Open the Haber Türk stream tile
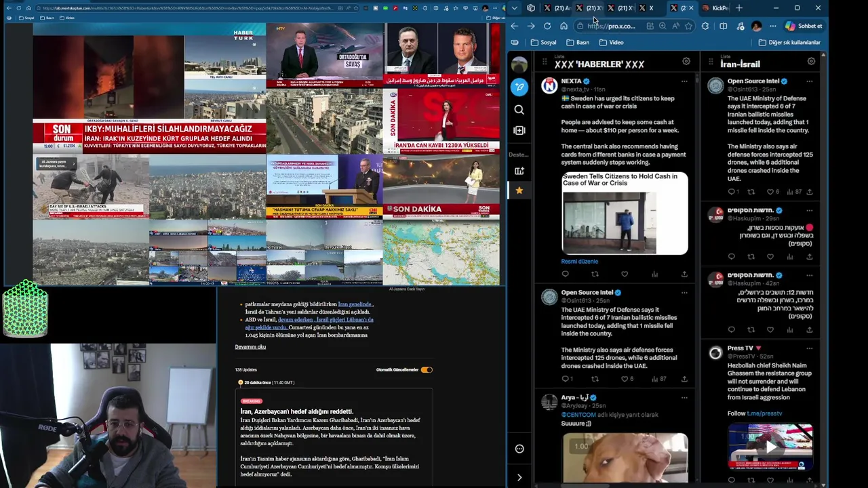 pyautogui.click(x=149, y=88)
